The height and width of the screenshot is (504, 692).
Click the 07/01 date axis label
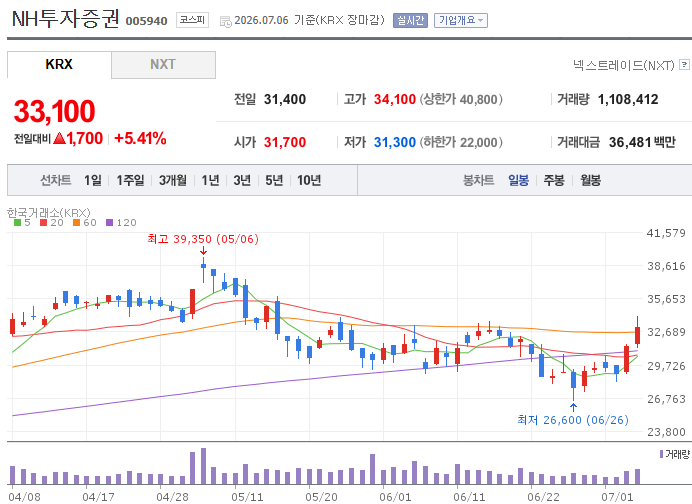(x=617, y=497)
